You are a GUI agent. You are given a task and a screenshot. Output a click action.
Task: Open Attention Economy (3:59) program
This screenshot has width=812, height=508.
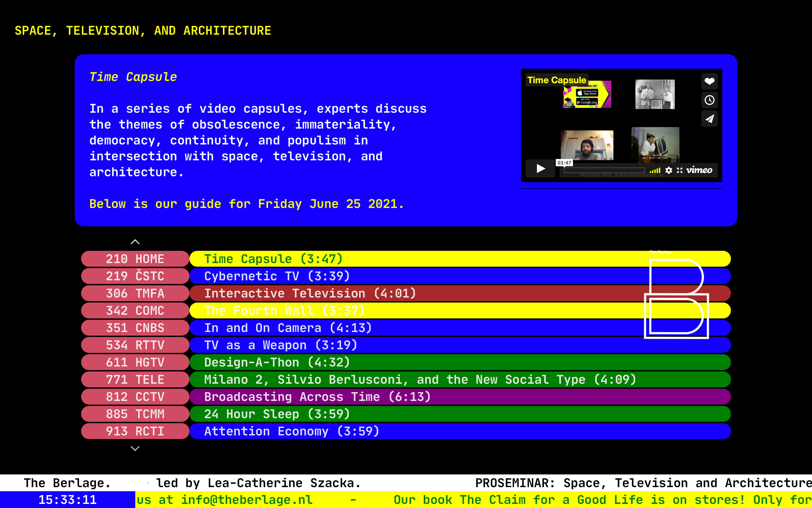point(460,431)
